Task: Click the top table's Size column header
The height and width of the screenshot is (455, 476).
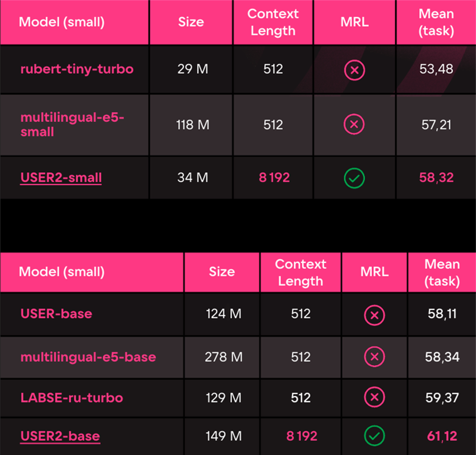Action: coord(191,22)
